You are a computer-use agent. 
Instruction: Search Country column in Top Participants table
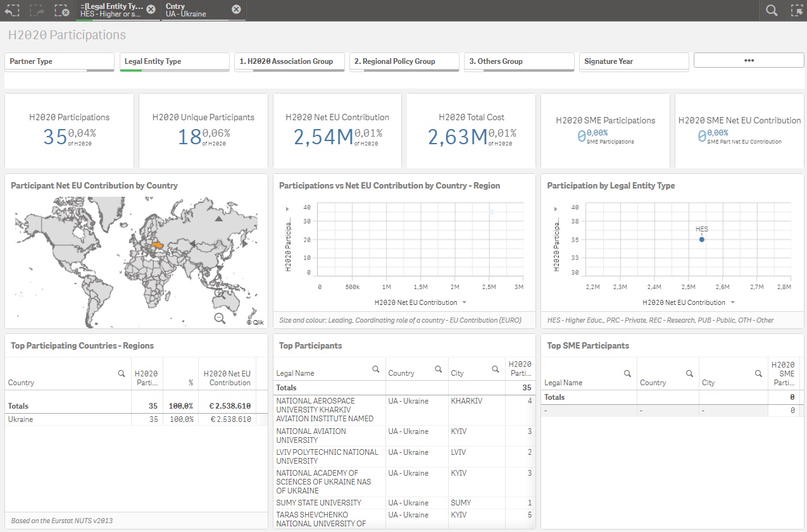pos(438,369)
